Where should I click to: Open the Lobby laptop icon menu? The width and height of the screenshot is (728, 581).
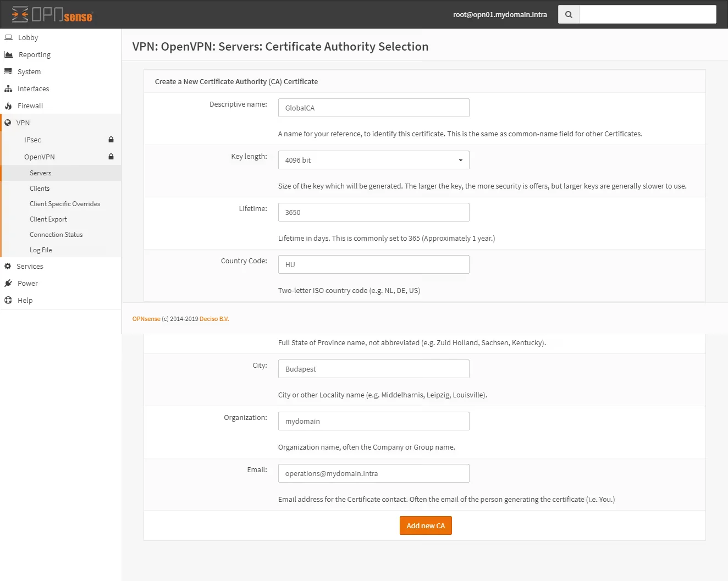tap(8, 37)
